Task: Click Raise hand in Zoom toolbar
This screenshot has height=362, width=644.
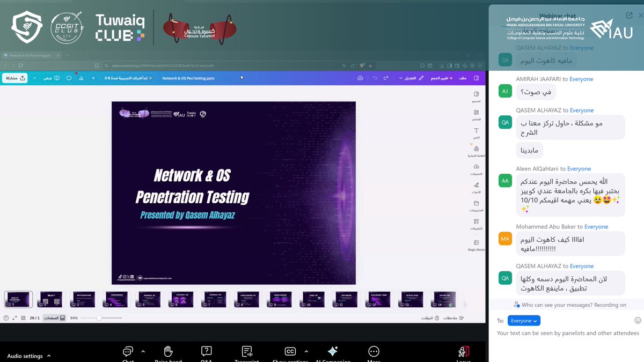Action: [168, 354]
